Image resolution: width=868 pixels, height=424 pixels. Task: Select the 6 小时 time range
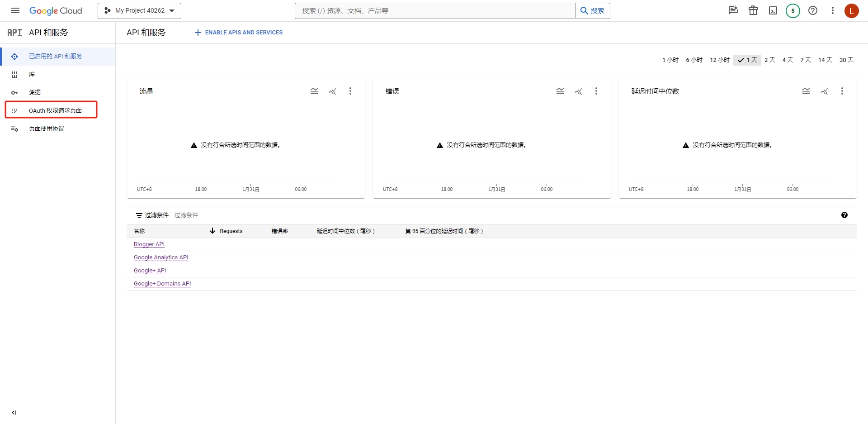click(x=694, y=60)
